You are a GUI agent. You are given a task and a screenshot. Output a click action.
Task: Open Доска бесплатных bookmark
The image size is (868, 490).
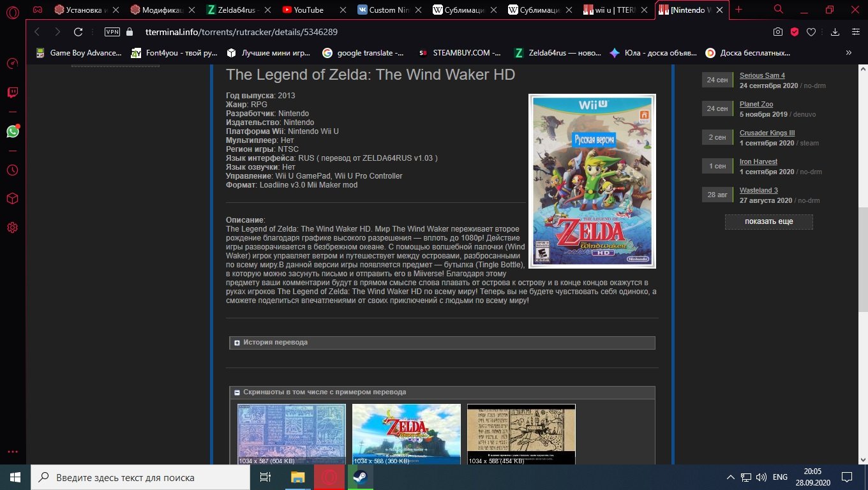747,53
